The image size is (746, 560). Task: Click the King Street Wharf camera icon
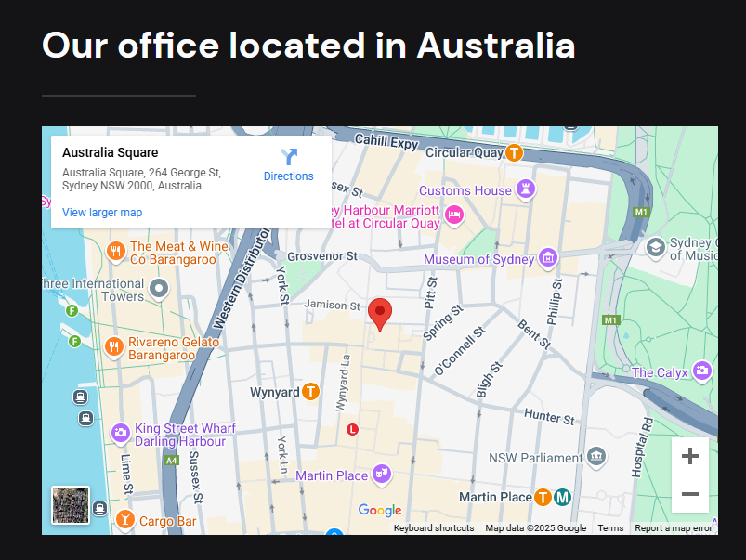[121, 434]
